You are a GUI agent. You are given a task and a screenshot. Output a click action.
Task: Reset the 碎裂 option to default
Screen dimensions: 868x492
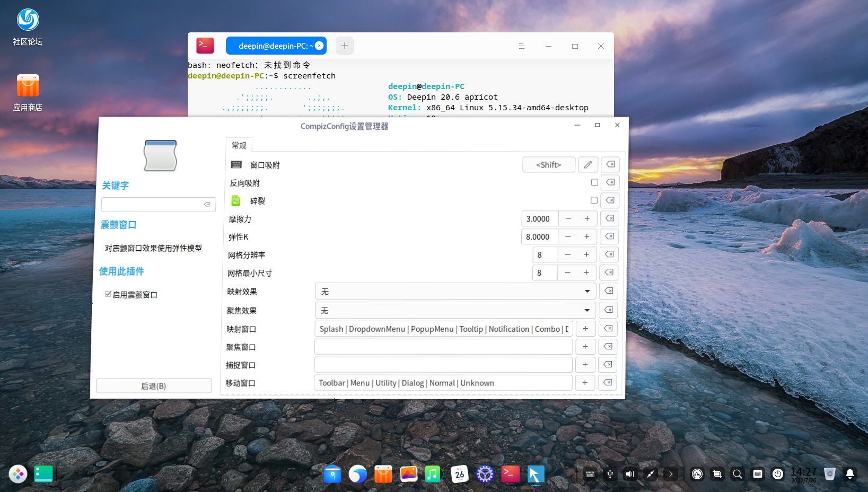click(x=610, y=200)
